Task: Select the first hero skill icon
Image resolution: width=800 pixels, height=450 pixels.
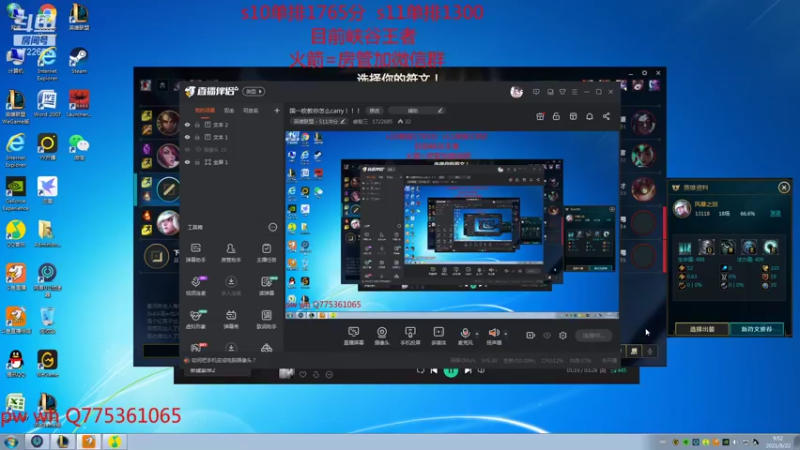Action: point(685,247)
